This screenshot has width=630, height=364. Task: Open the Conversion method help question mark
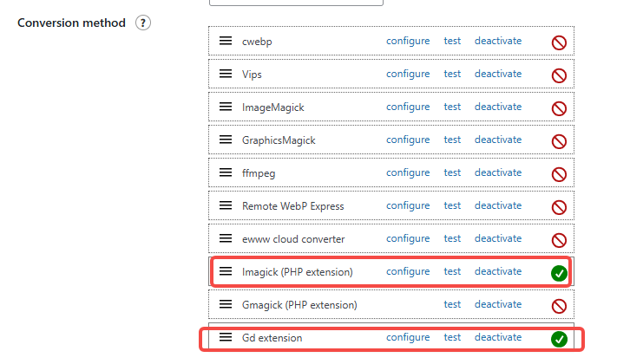[x=143, y=23]
